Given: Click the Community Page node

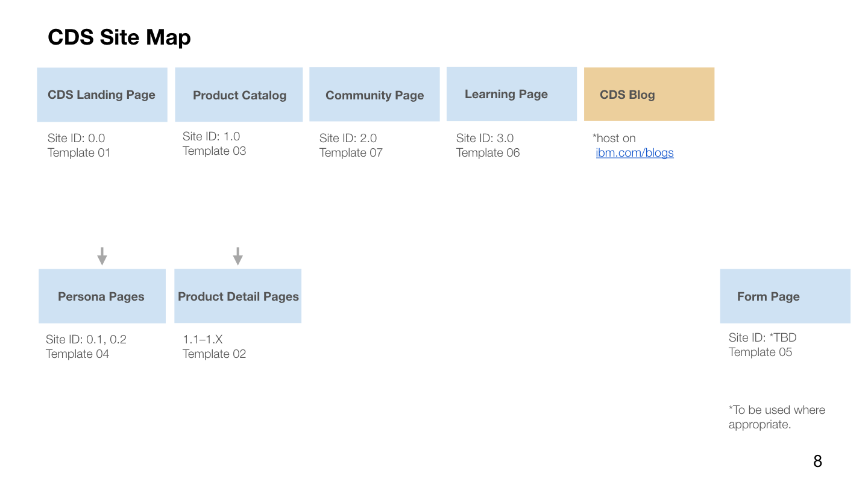Looking at the screenshot, I should coord(374,94).
